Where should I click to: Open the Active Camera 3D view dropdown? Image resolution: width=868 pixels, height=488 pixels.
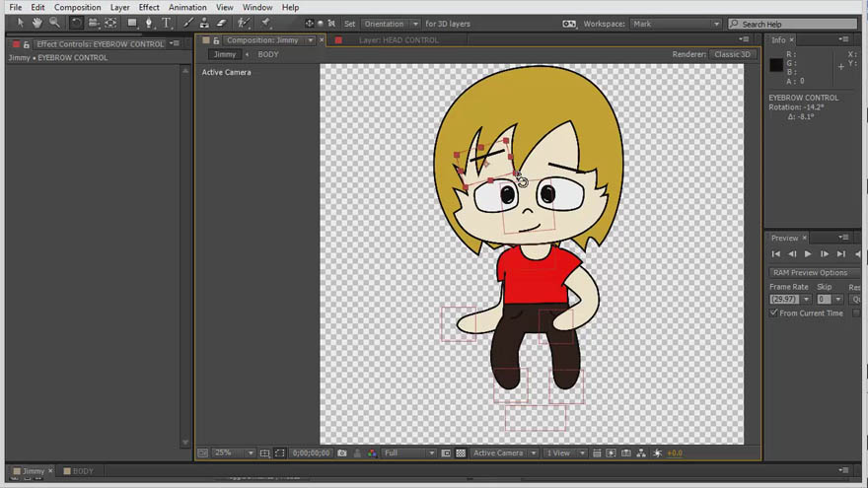click(504, 453)
